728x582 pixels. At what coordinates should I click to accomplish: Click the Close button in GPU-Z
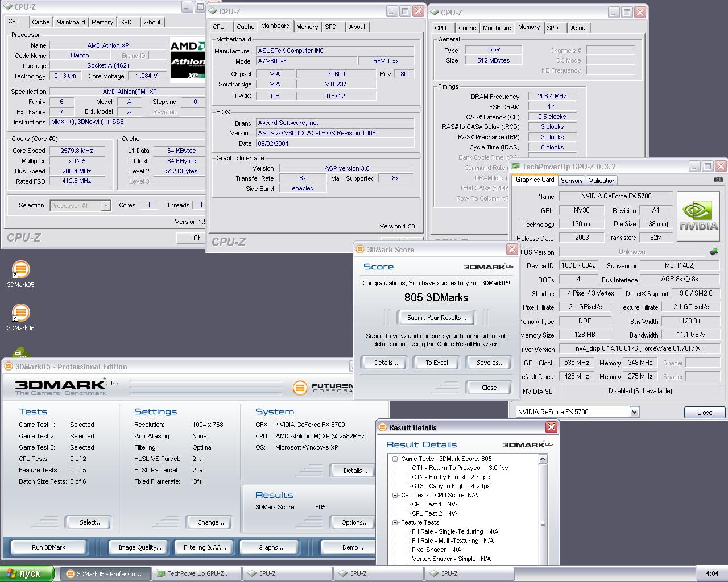click(704, 413)
